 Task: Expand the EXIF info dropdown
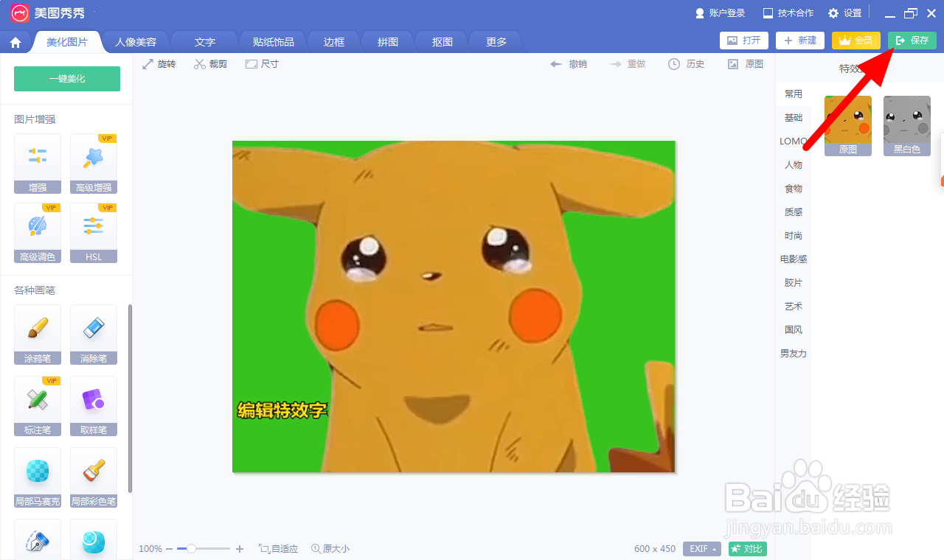tap(701, 549)
